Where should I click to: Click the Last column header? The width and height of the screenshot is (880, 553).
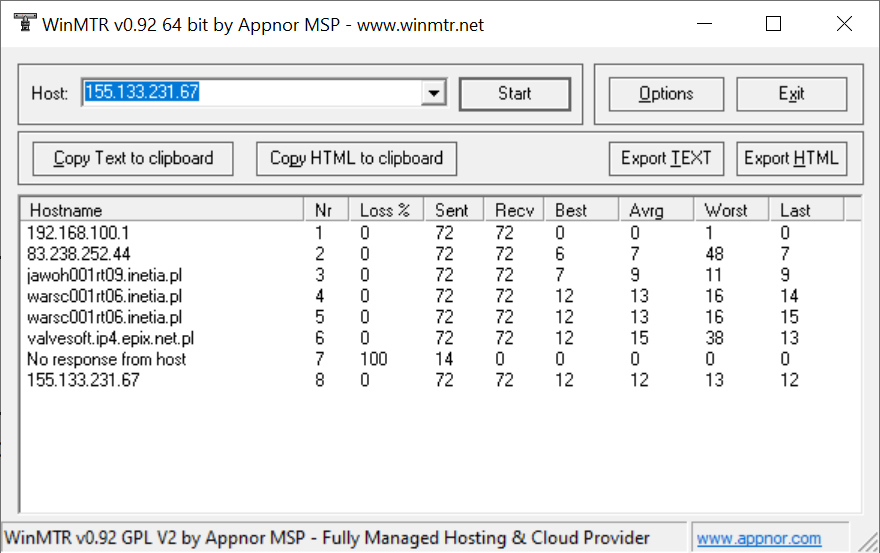(x=806, y=210)
